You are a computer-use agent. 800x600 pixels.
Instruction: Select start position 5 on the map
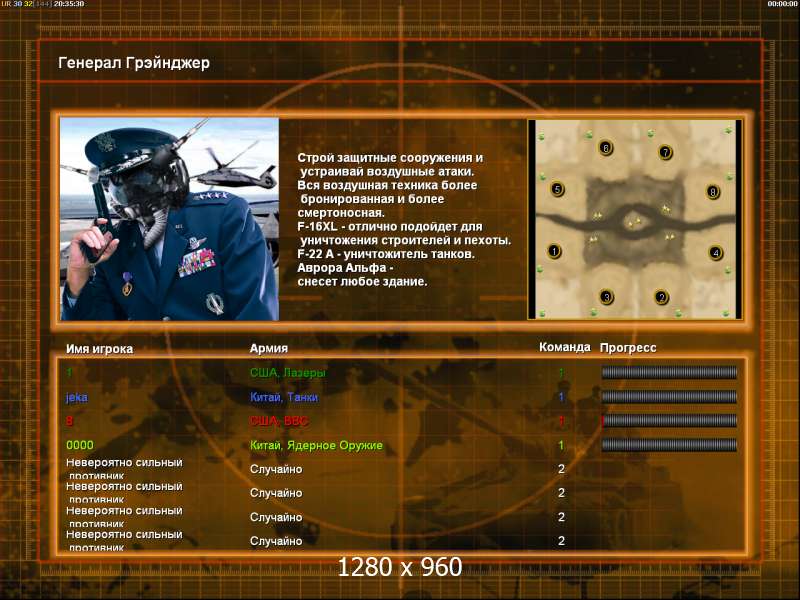pyautogui.click(x=557, y=189)
